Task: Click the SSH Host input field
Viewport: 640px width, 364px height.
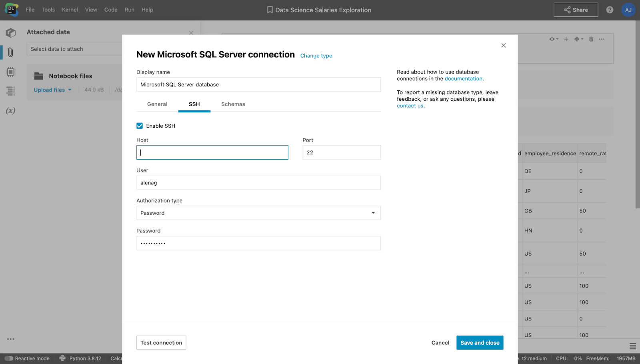Action: [x=212, y=152]
